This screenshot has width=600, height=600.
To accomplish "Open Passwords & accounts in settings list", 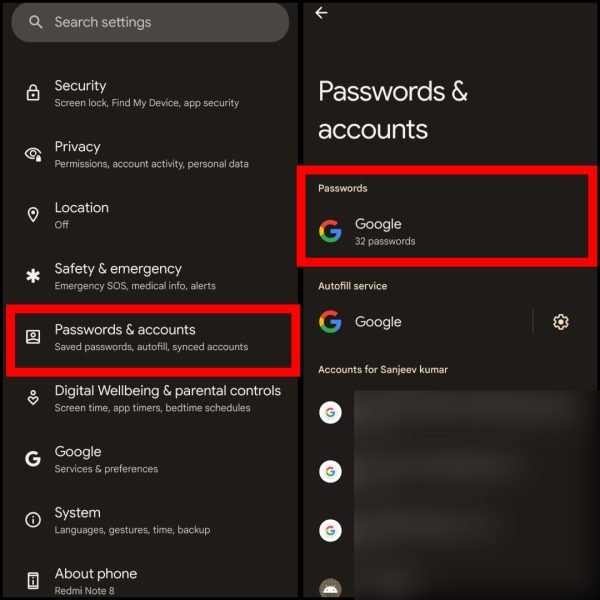I will click(153, 340).
